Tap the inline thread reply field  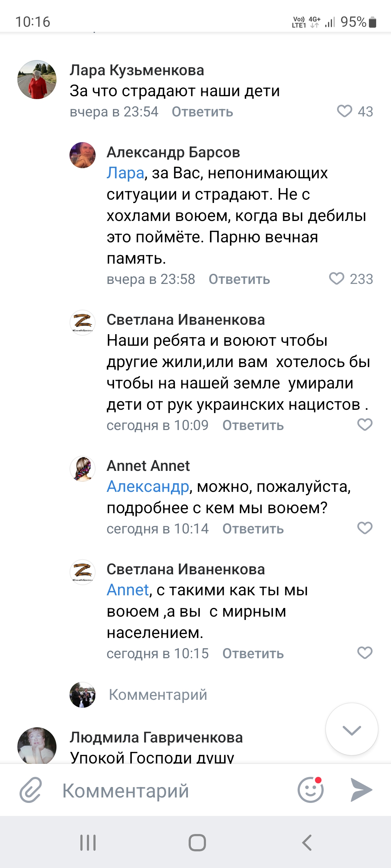click(158, 695)
